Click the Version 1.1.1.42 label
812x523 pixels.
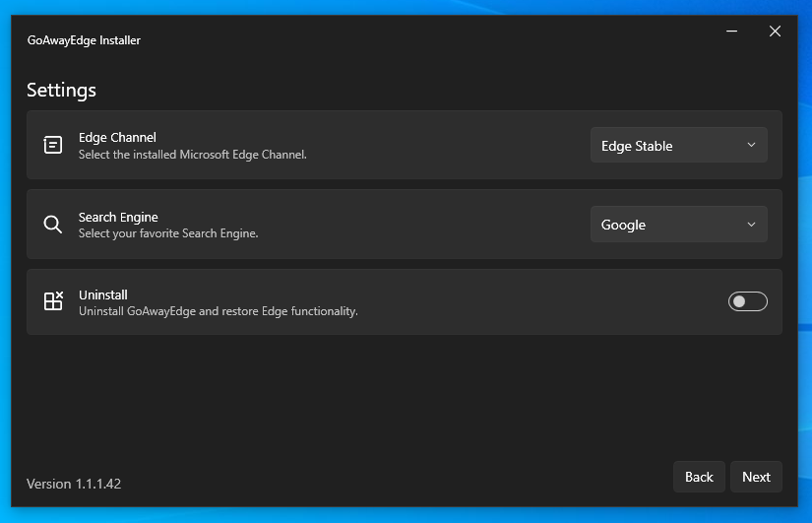pyautogui.click(x=74, y=484)
